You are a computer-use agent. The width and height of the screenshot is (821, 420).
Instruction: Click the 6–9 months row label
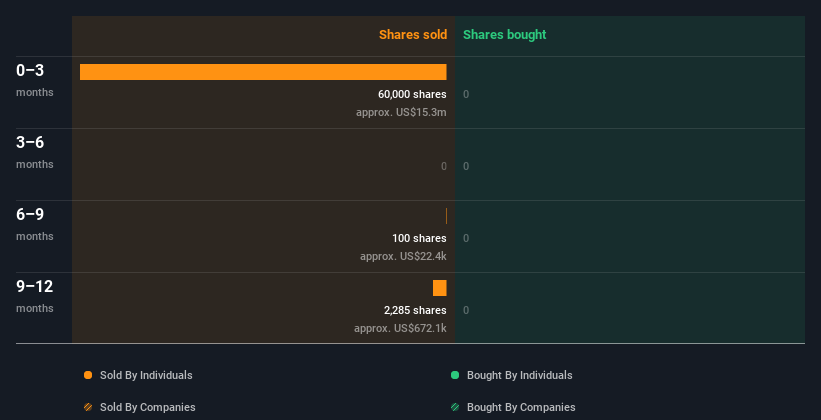click(35, 224)
